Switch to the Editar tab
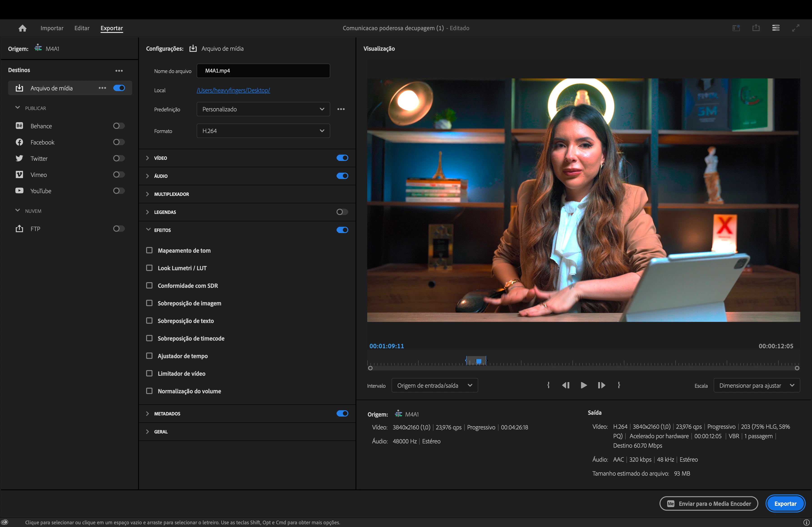Viewport: 812px width, 527px height. point(82,28)
